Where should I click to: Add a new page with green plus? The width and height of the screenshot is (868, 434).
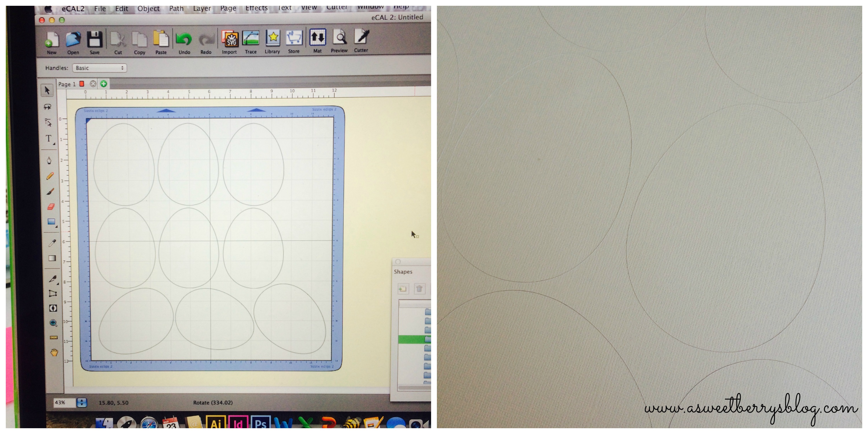point(104,84)
